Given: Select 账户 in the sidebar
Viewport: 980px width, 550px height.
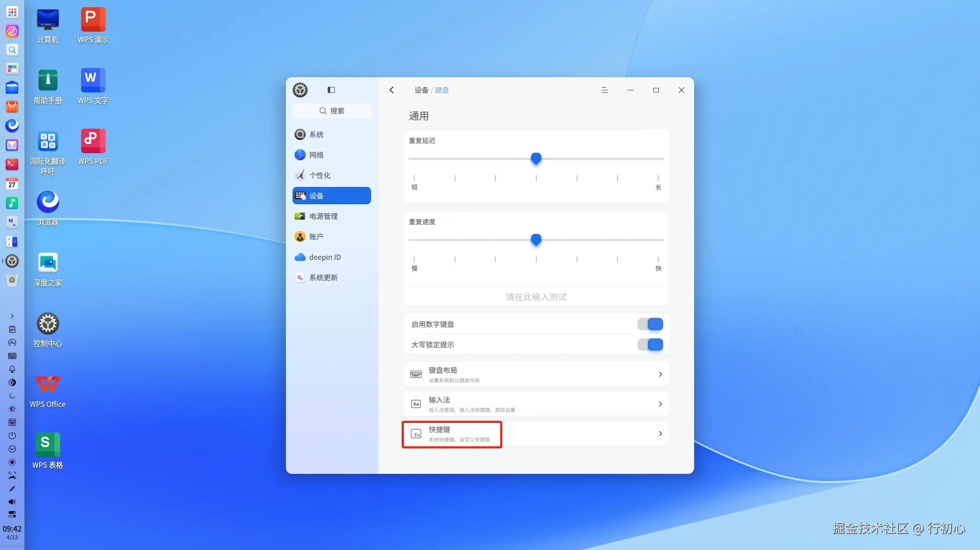Looking at the screenshot, I should [332, 236].
